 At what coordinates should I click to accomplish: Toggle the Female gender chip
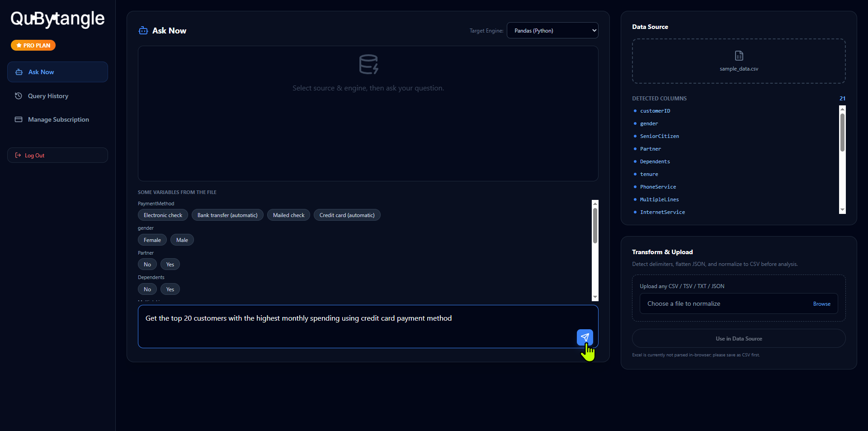pos(152,240)
